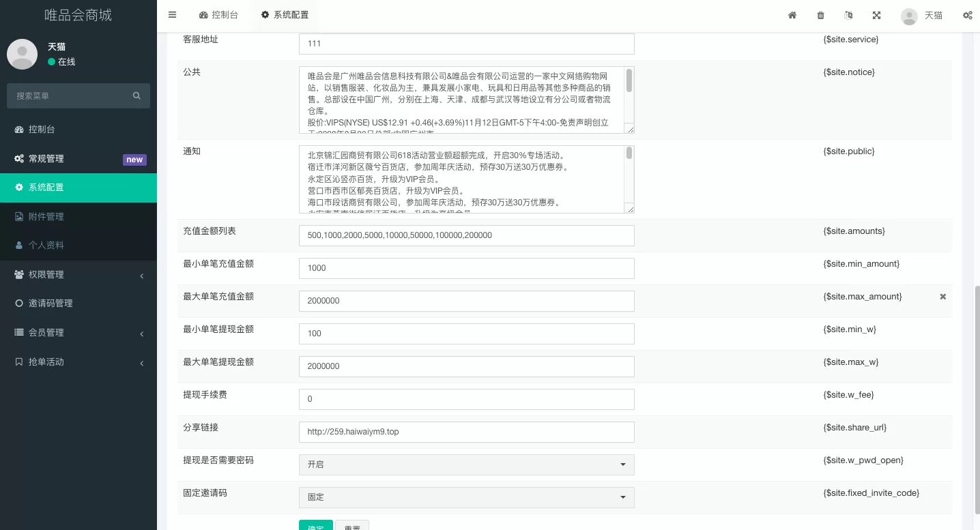
Task: Click the home icon in top bar
Action: click(x=792, y=15)
